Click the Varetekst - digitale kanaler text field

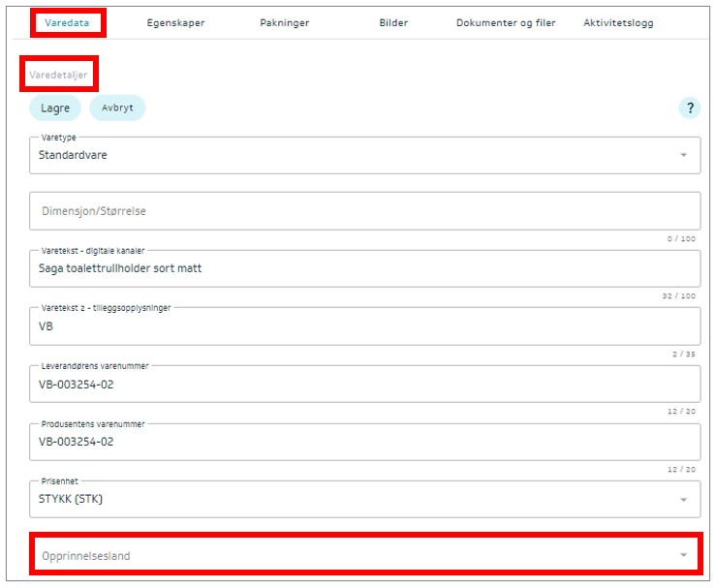364,268
